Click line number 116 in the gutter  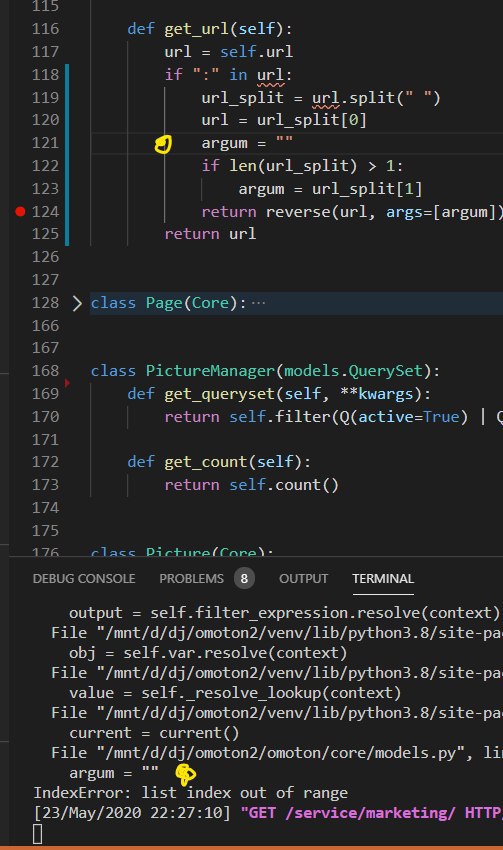point(46,29)
